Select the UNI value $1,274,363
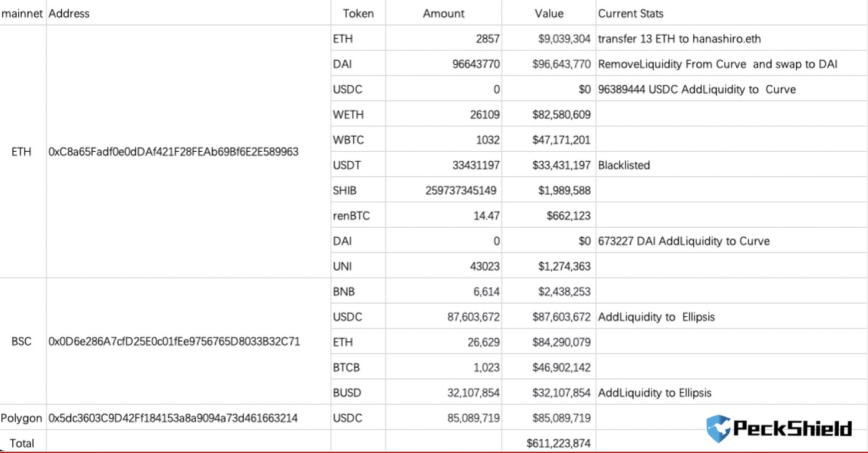 click(564, 266)
